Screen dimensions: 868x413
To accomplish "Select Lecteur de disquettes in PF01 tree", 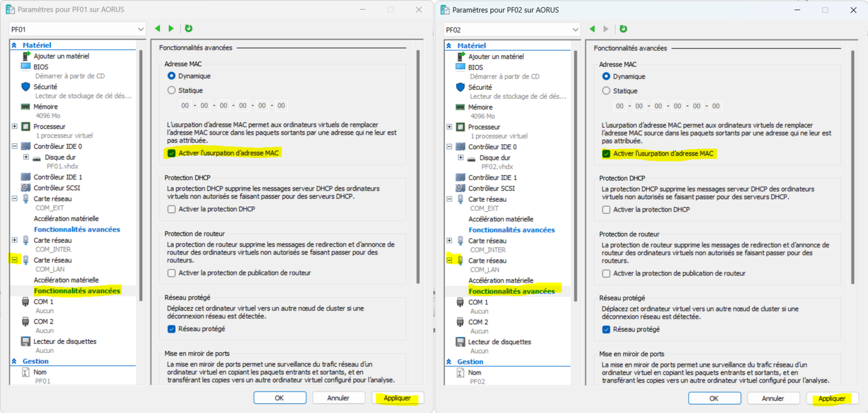I will click(x=65, y=341).
